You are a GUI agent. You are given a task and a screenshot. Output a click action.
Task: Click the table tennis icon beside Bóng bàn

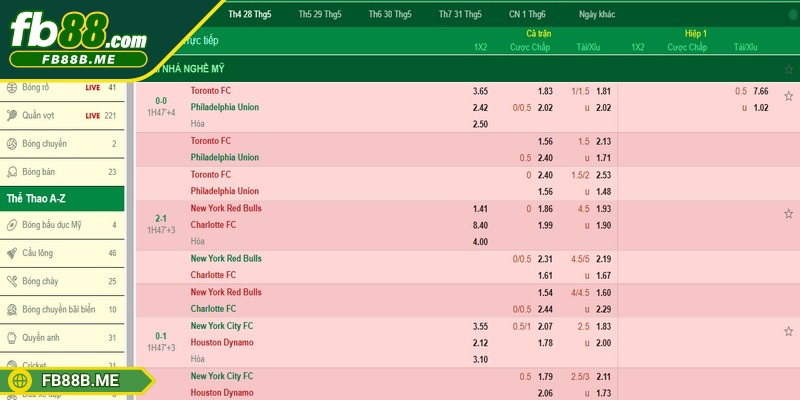pyautogui.click(x=12, y=172)
